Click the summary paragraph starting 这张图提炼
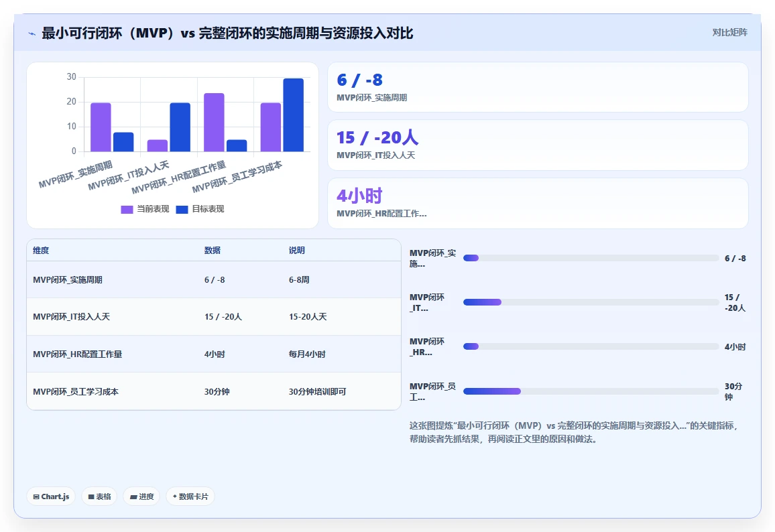This screenshot has height=532, width=775. tap(573, 432)
